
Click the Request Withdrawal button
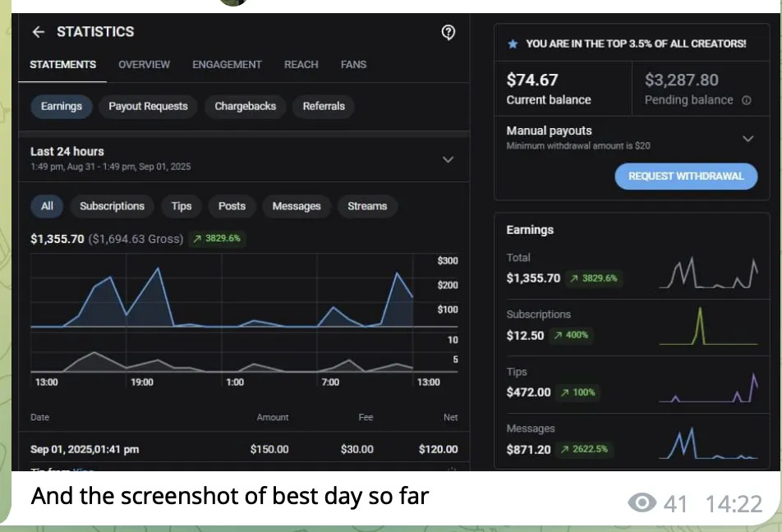(x=686, y=176)
